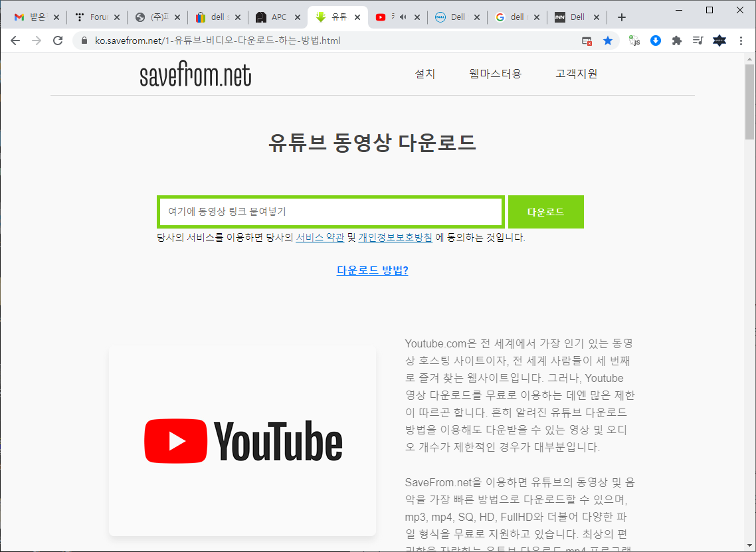Close the Gmail 받은 tab
This screenshot has width=756, height=552.
[56, 17]
